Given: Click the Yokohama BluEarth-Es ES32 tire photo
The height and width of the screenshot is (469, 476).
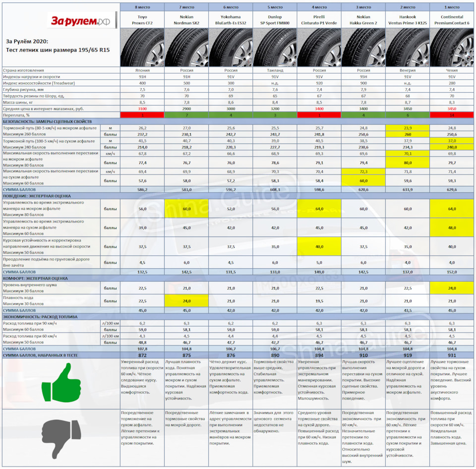Looking at the screenshot, I should click(231, 48).
